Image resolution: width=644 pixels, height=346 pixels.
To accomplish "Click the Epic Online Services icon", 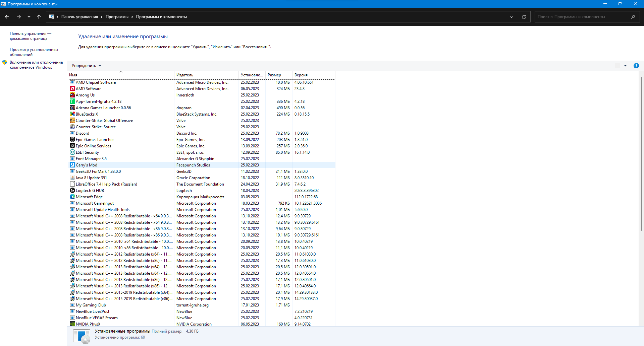I will pyautogui.click(x=72, y=146).
